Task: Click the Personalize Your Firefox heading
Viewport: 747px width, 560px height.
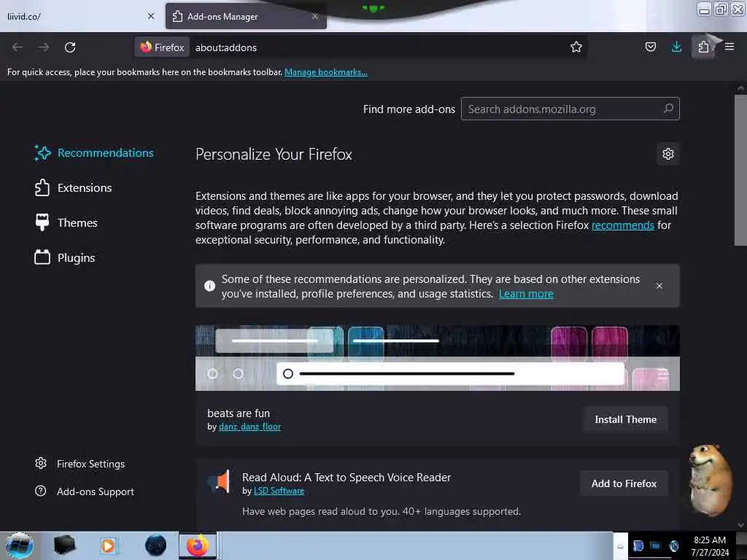Action: pyautogui.click(x=274, y=155)
